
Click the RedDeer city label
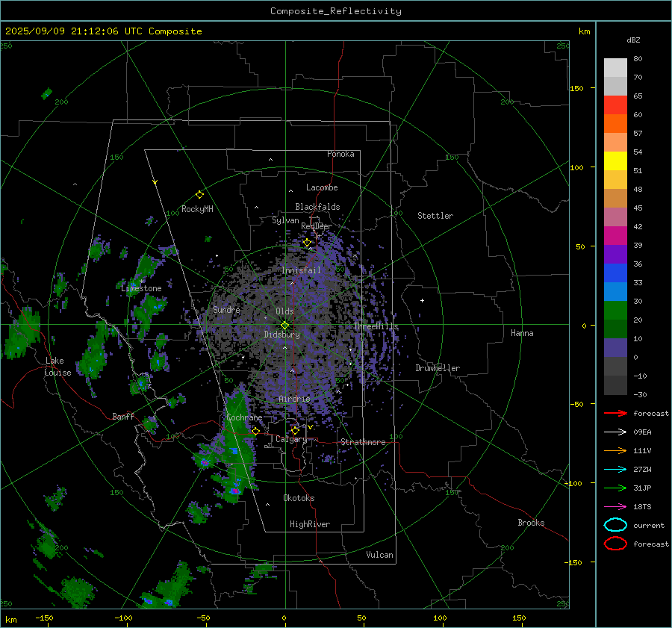pos(317,226)
